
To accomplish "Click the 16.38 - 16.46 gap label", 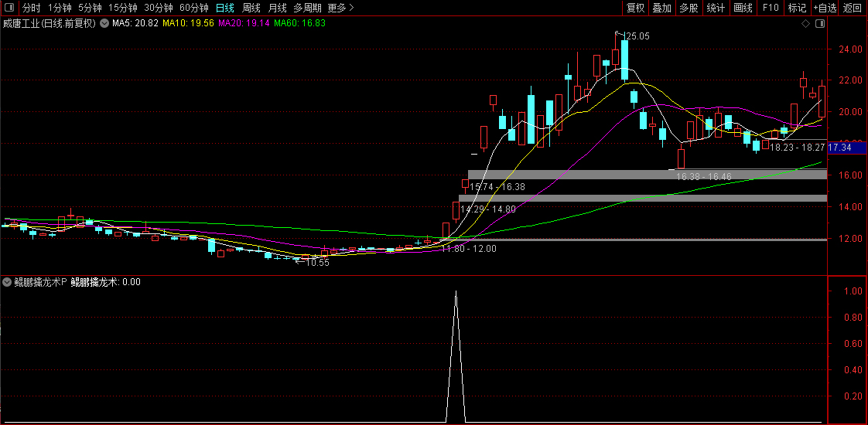I will tap(704, 177).
